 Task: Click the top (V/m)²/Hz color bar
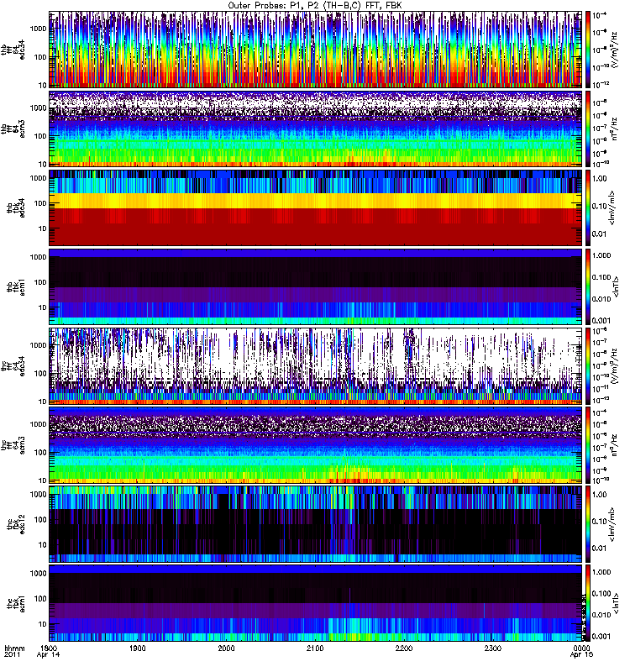coord(588,50)
